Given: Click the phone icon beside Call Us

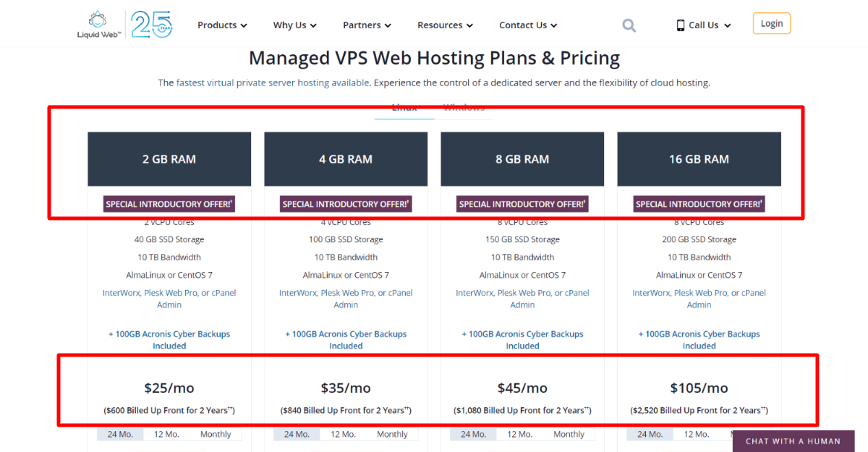Looking at the screenshot, I should coord(680,25).
